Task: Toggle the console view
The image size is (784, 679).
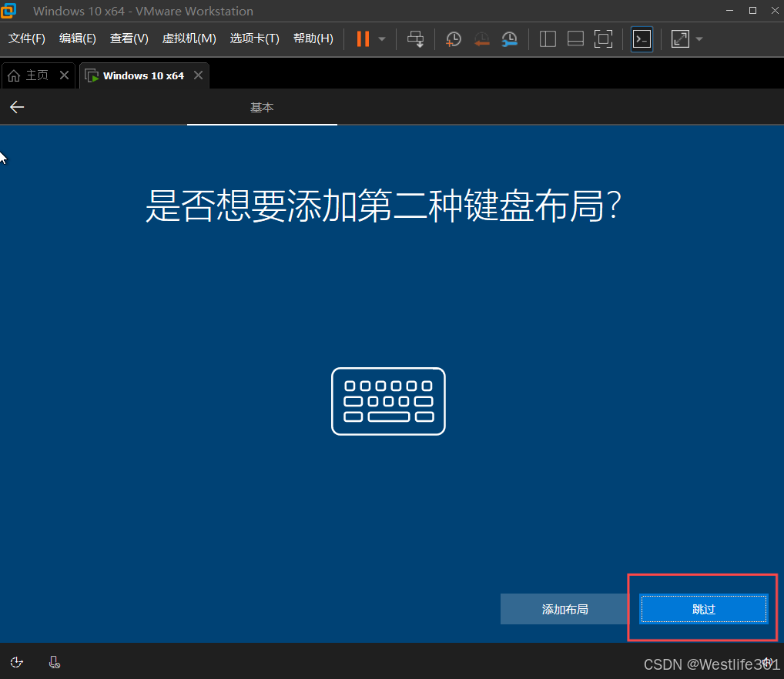Action: [x=642, y=38]
